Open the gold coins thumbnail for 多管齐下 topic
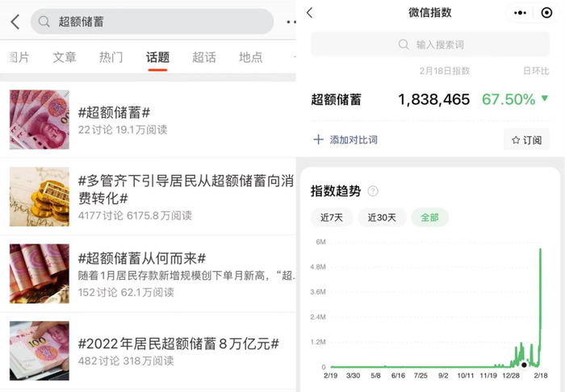Screen dimensions: 565x392 [x=40, y=197]
